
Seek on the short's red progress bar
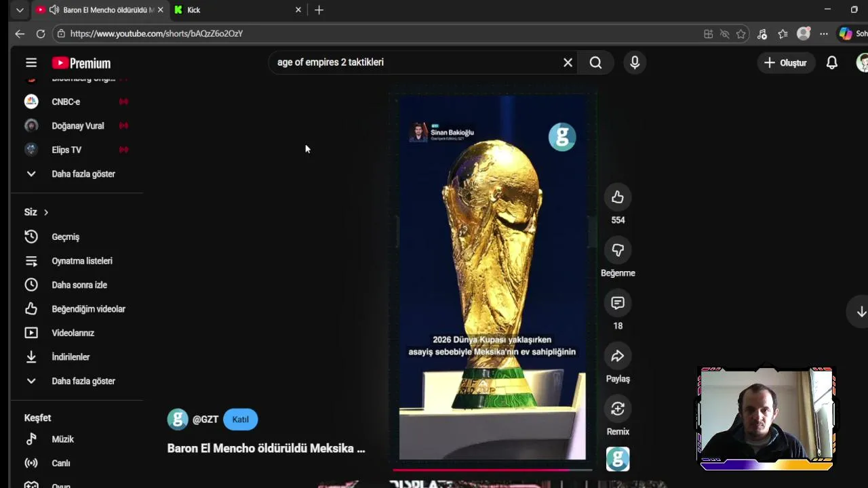pyautogui.click(x=492, y=469)
